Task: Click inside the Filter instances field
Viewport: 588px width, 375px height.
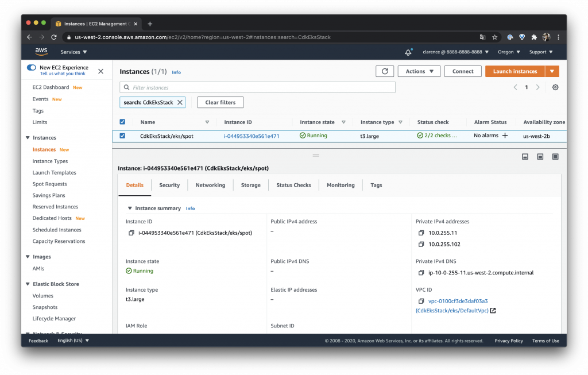Action: [x=257, y=87]
